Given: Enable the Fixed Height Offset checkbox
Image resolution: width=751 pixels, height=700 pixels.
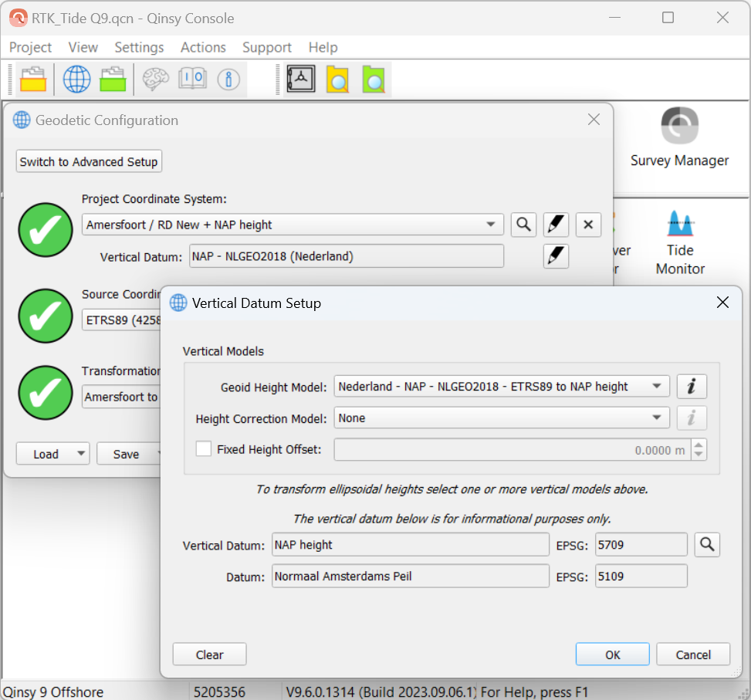Looking at the screenshot, I should click(204, 449).
